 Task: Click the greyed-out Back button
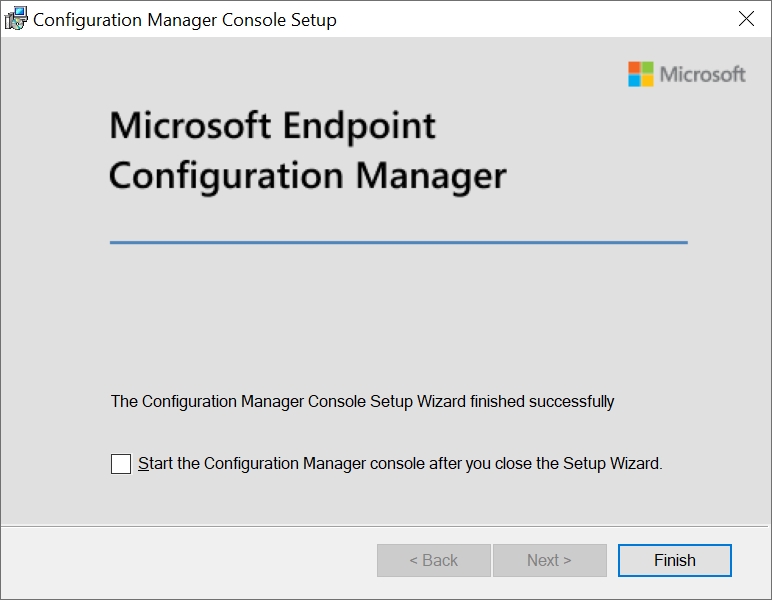click(x=433, y=561)
